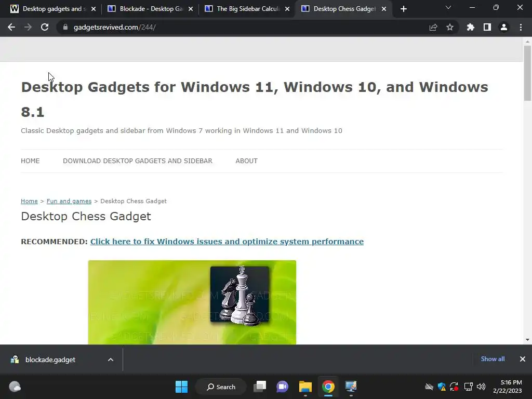
Task: Open the chess gadget preview image
Action: (x=192, y=302)
